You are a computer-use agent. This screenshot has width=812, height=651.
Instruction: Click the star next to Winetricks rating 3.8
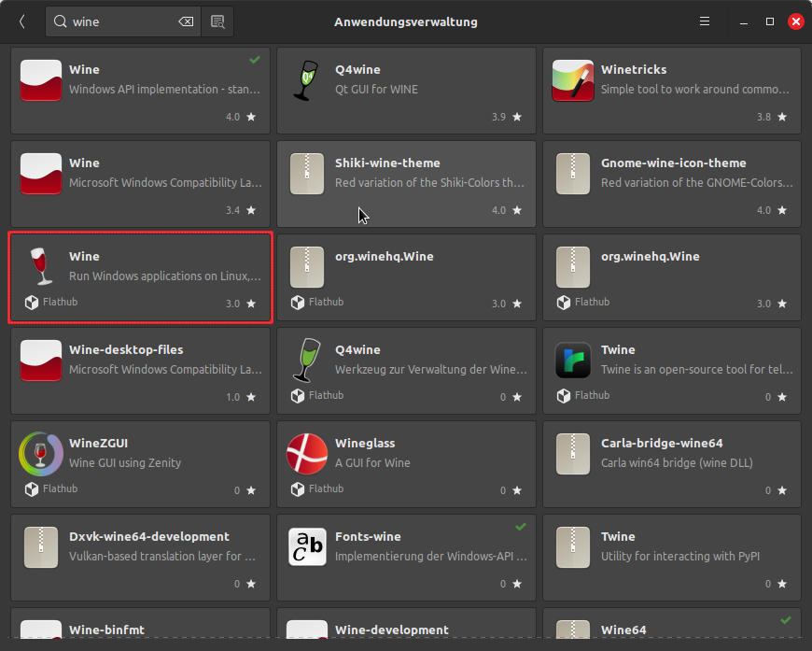pyautogui.click(x=782, y=117)
